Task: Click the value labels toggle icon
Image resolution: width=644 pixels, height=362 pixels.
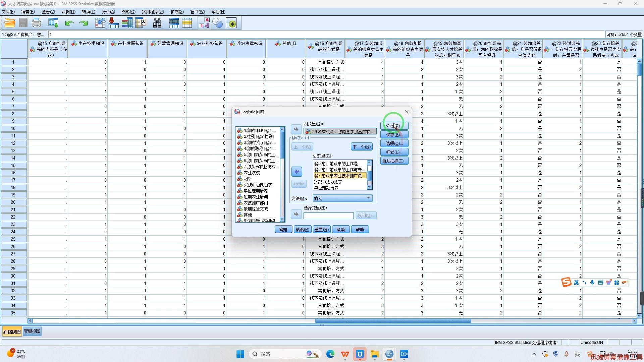Action: coord(204,23)
